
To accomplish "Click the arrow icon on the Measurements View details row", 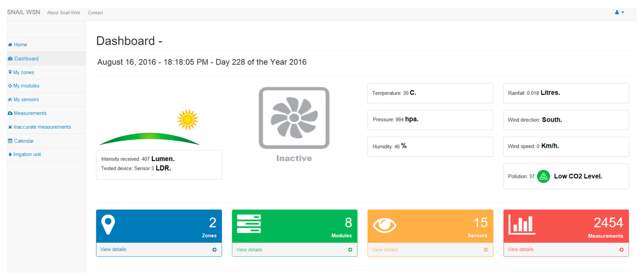I will pos(621,249).
